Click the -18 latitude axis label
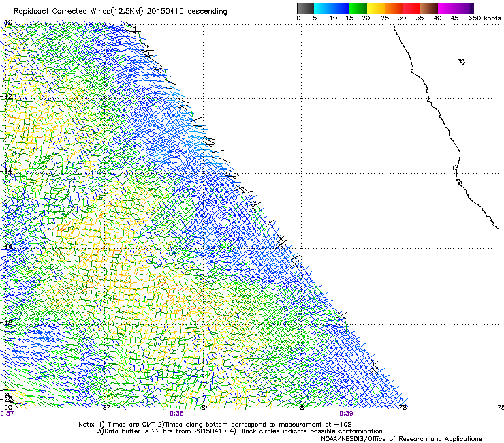The image size is (504, 443). click(6, 322)
